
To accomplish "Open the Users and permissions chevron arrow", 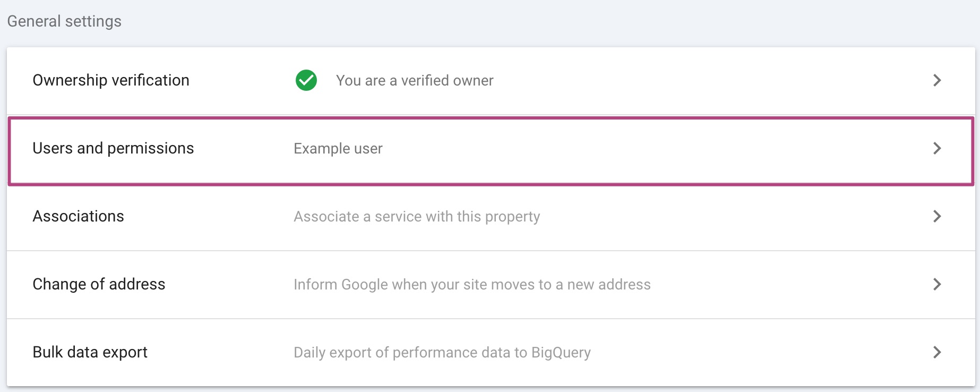I will click(x=937, y=148).
